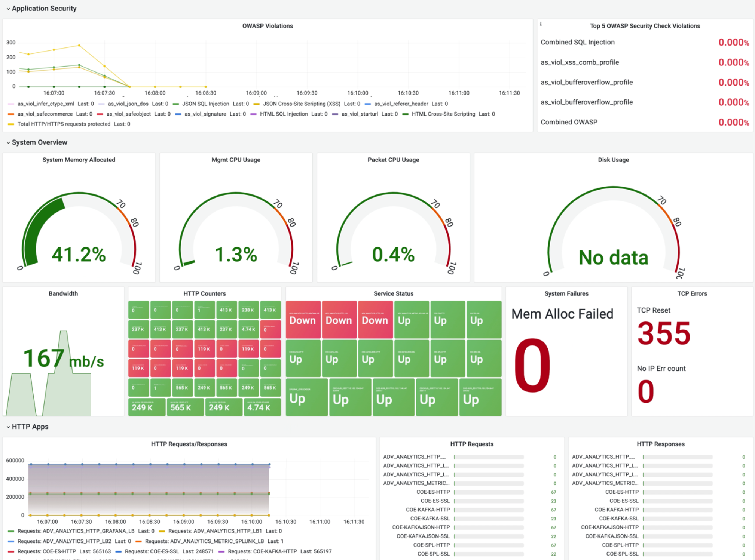This screenshot has width=755, height=560.
Task: Click the No IP Err count label
Action: click(x=661, y=368)
